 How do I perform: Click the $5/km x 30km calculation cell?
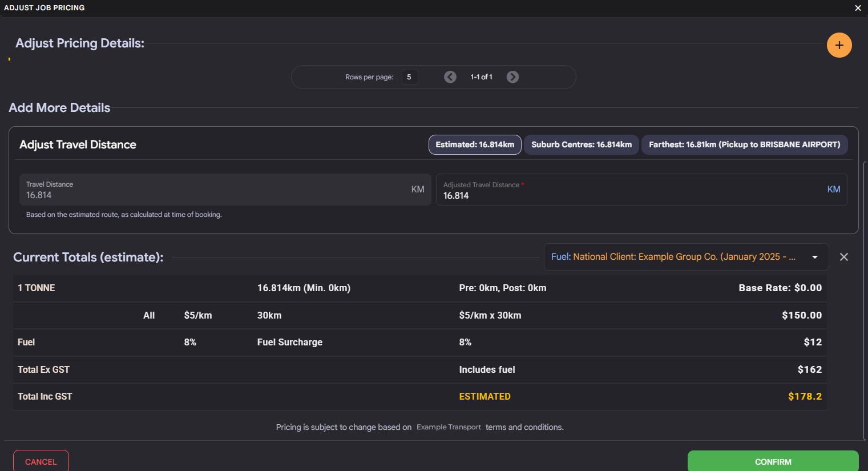(x=490, y=315)
